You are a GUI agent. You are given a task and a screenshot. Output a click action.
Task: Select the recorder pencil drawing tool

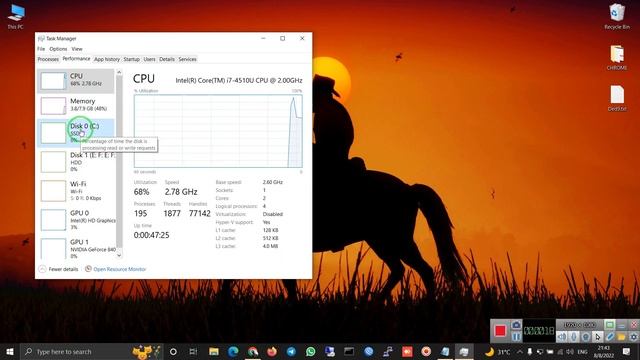(609, 337)
